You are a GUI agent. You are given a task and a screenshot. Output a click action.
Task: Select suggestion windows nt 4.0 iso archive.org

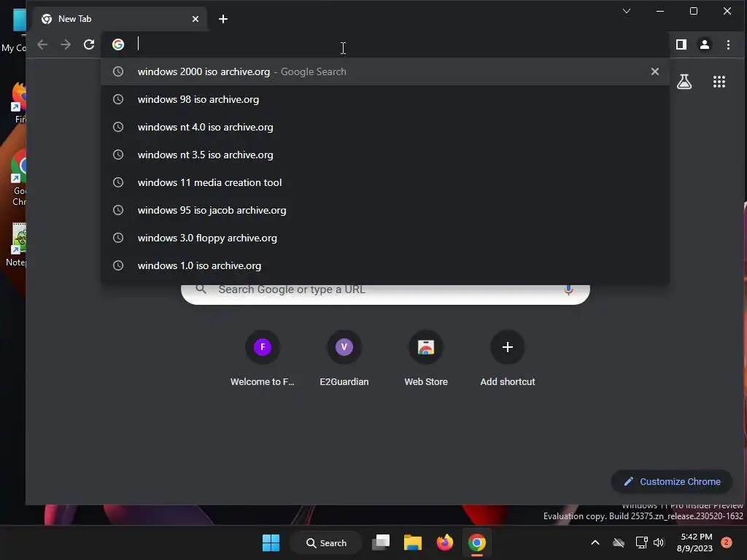385,127
